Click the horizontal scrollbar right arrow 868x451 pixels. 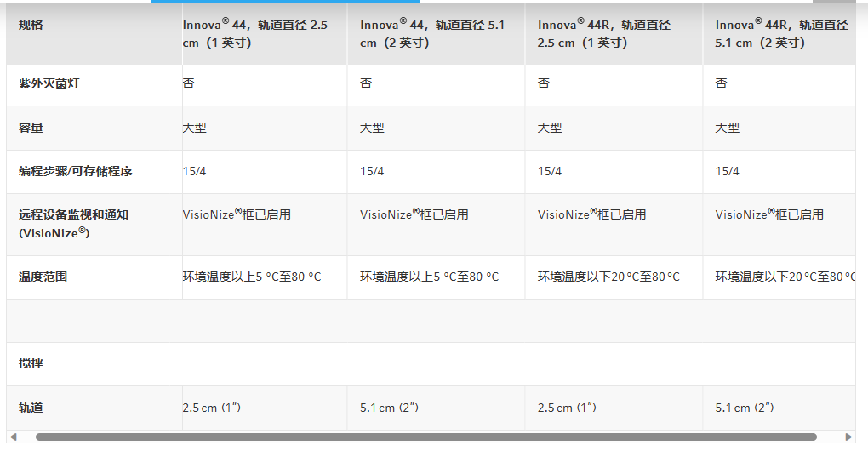pyautogui.click(x=848, y=437)
